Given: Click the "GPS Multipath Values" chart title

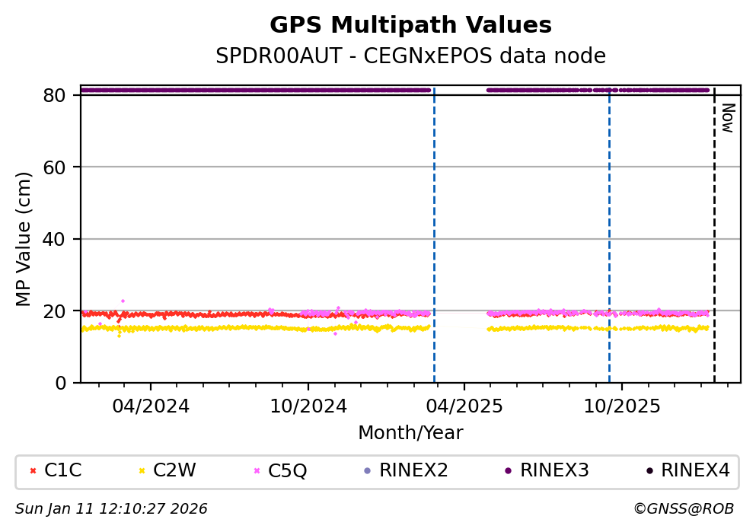Looking at the screenshot, I should tap(410, 25).
